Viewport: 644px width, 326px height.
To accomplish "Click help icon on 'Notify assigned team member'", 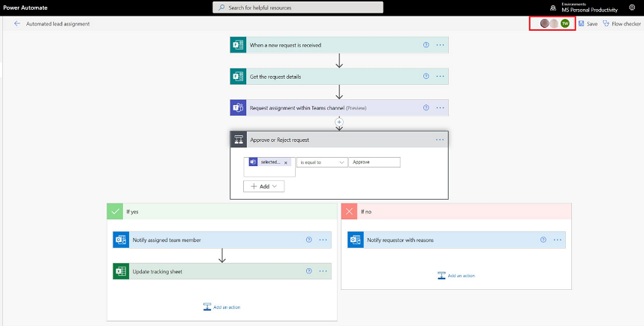I will [308, 240].
